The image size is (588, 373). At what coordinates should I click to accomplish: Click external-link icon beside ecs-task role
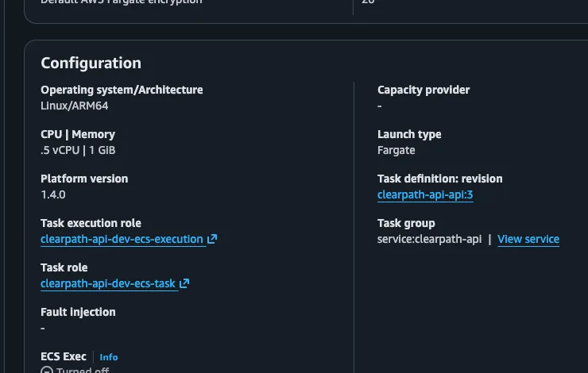(184, 283)
